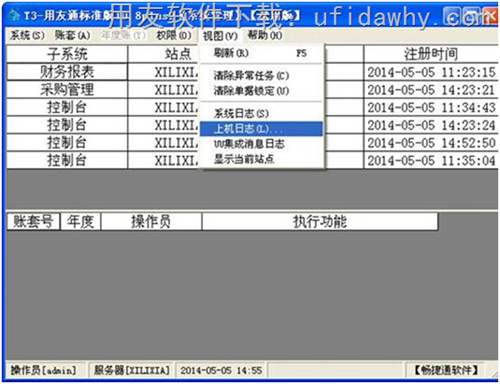Click the 执行功能 column header

click(320, 221)
